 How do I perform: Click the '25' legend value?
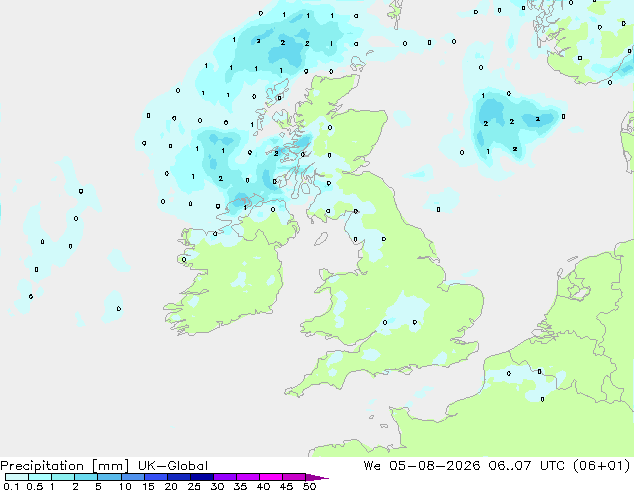(194, 486)
